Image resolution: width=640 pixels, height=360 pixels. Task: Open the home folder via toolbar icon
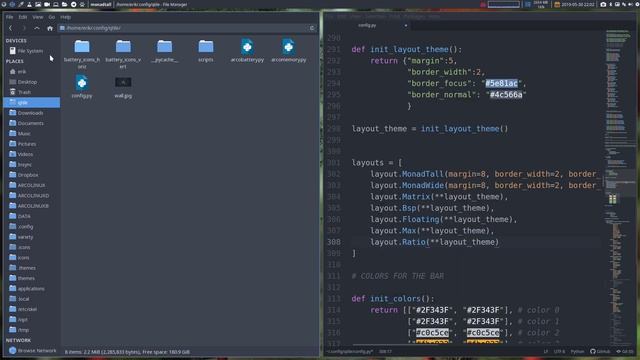click(50, 28)
